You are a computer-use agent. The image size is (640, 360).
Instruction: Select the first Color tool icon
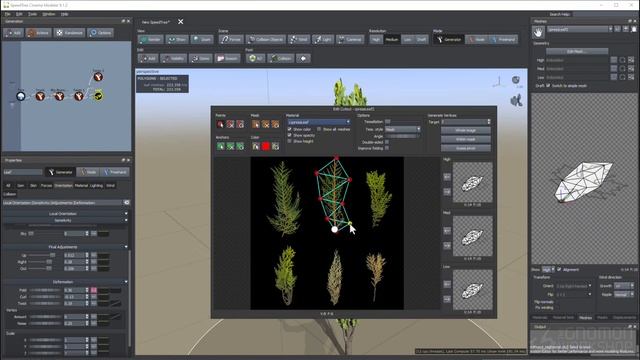pyautogui.click(x=256, y=146)
